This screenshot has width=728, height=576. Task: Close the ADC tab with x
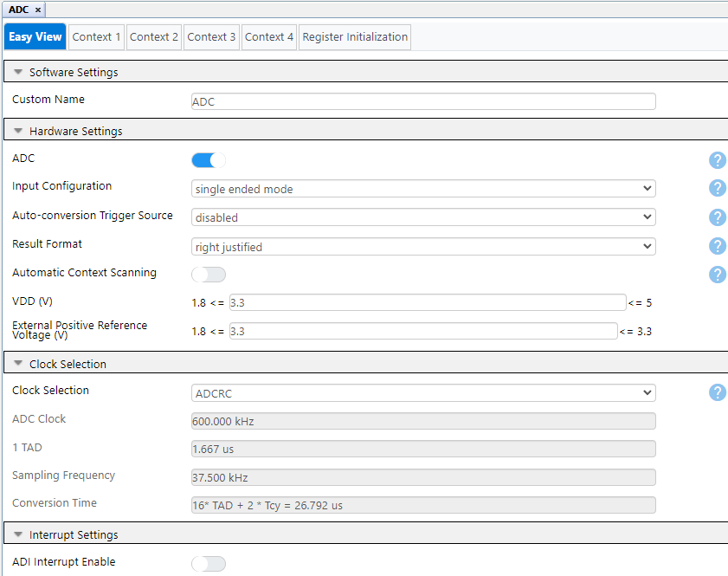(x=38, y=10)
